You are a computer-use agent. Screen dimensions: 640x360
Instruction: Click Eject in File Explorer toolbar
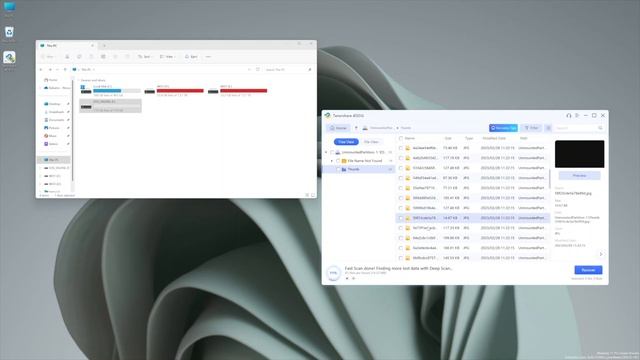click(x=191, y=57)
